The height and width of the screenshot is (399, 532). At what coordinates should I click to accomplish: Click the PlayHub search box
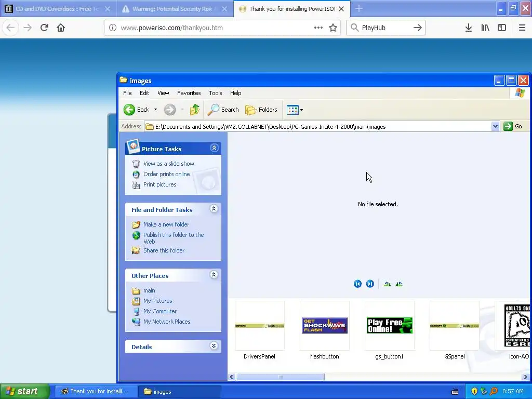pyautogui.click(x=385, y=28)
